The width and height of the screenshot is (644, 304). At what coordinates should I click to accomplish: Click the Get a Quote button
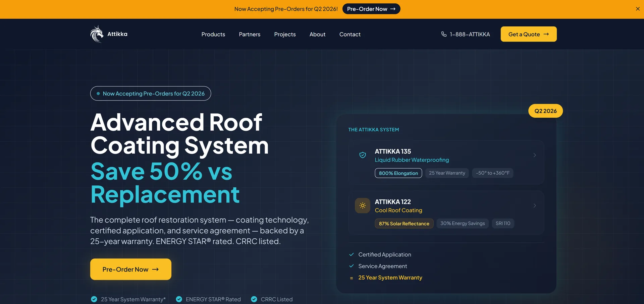[529, 34]
